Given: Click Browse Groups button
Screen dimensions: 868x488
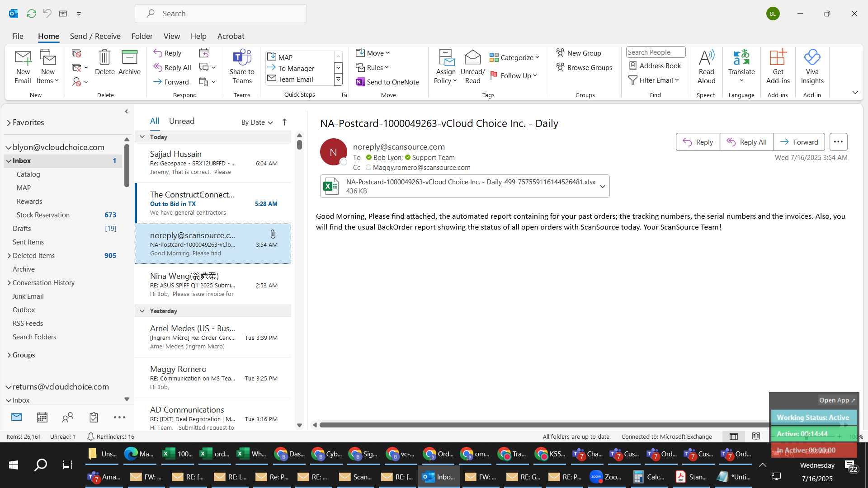Looking at the screenshot, I should (x=584, y=67).
